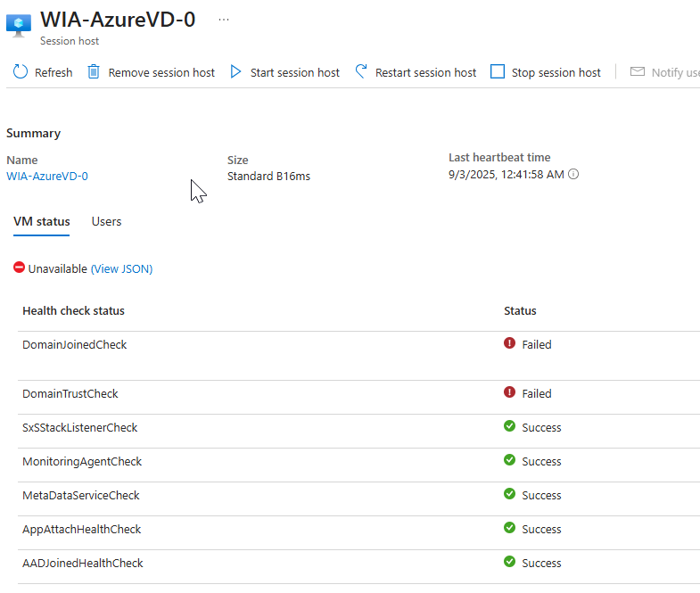This screenshot has width=700, height=593.
Task: Click the restart curved arrow icon
Action: pyautogui.click(x=361, y=71)
